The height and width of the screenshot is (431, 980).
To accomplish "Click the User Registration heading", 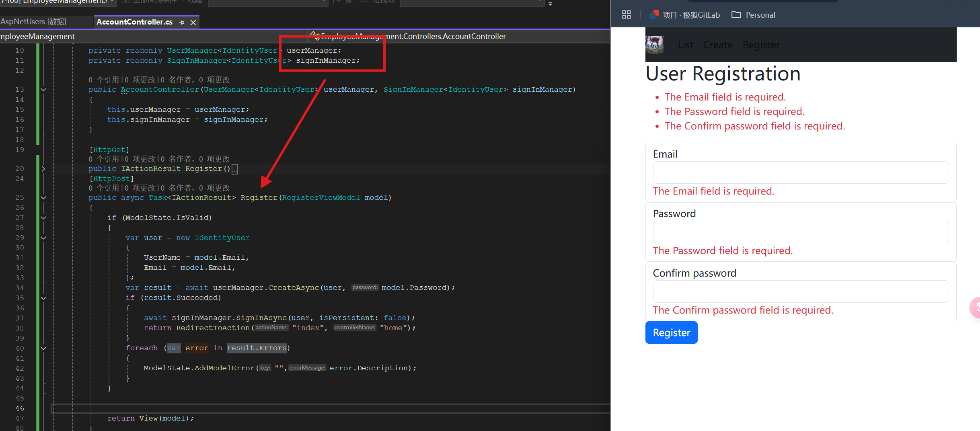I will tap(723, 74).
